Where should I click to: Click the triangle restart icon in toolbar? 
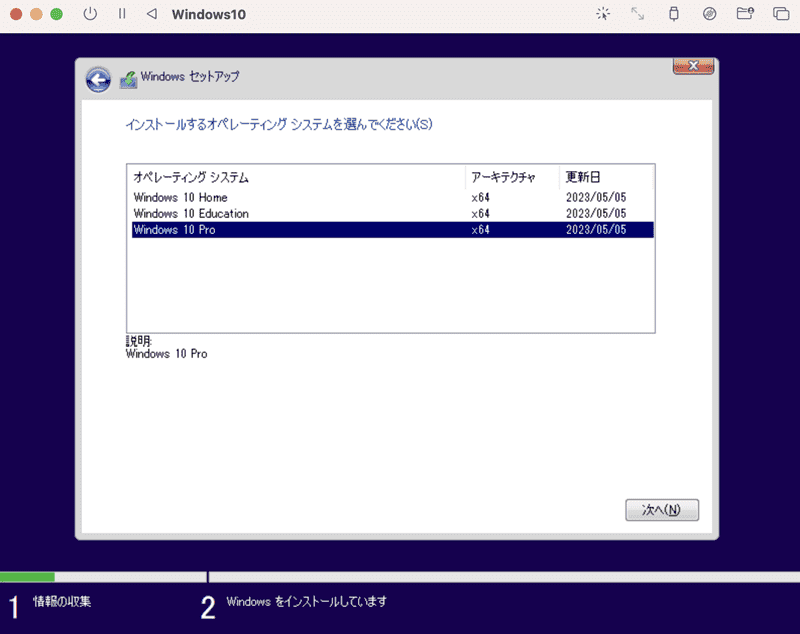(x=152, y=14)
